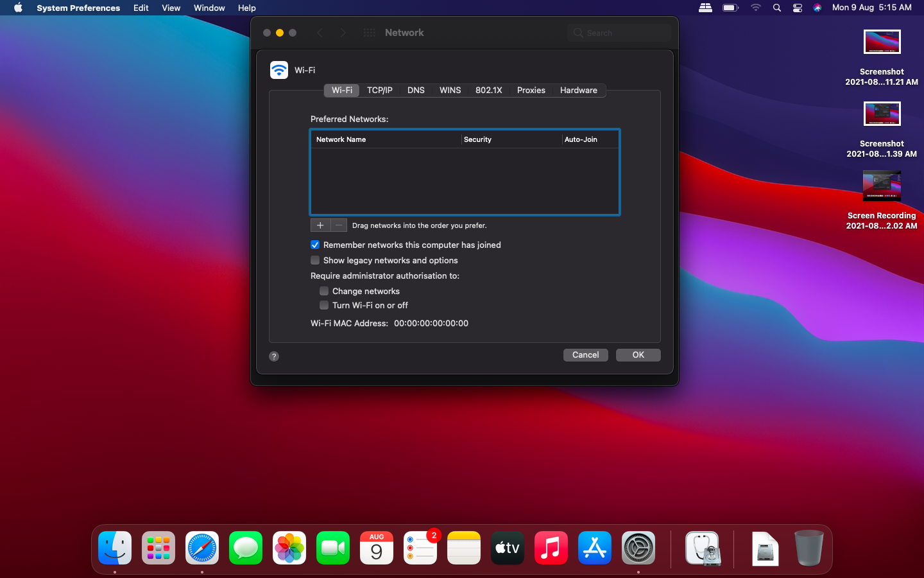Select Screenshot 2021-08...1.39 AM desktop file

tap(882, 129)
